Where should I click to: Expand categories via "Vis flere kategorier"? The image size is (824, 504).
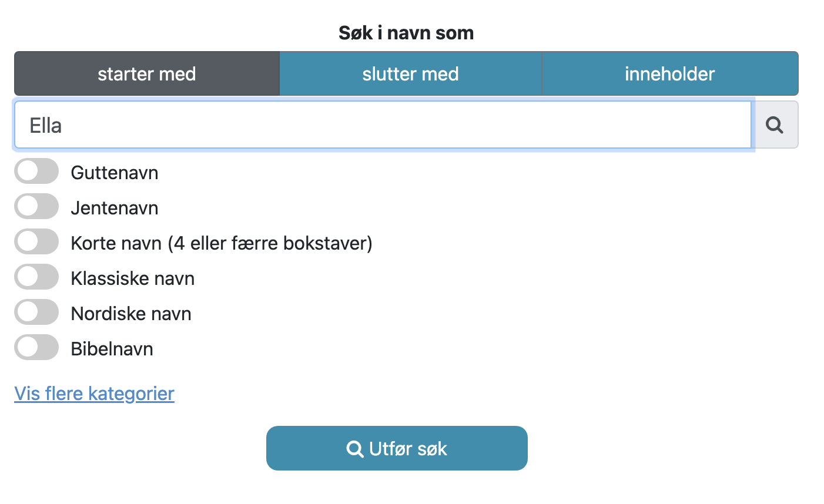(x=94, y=393)
